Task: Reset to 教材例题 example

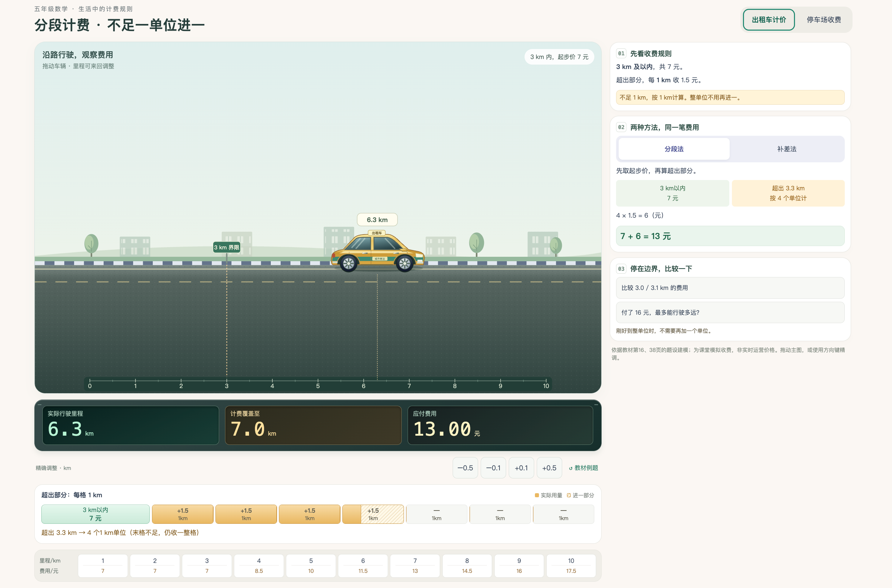Action: pos(584,468)
